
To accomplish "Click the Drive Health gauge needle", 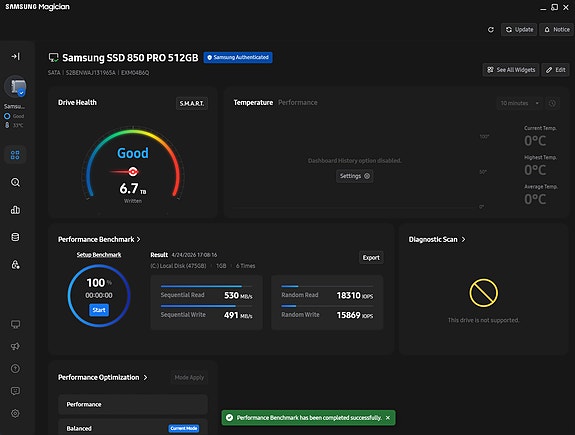I will tap(124, 171).
